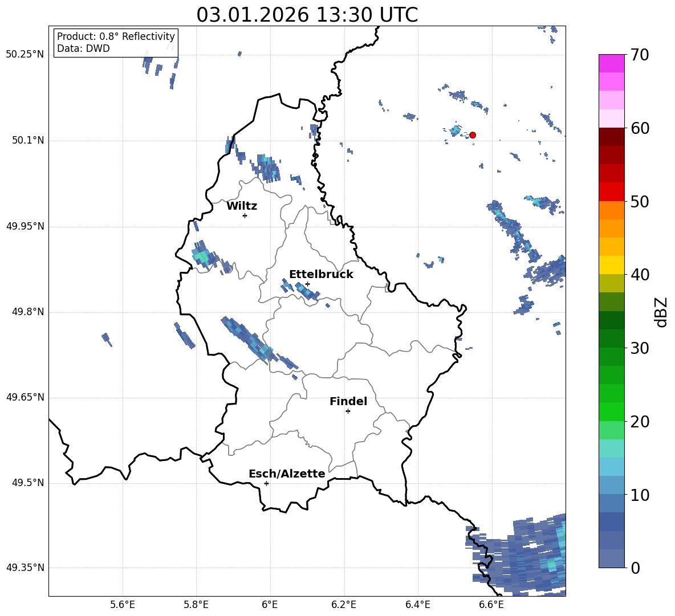Click the 60 colorbar tick label
The width and height of the screenshot is (675, 616).
click(640, 128)
